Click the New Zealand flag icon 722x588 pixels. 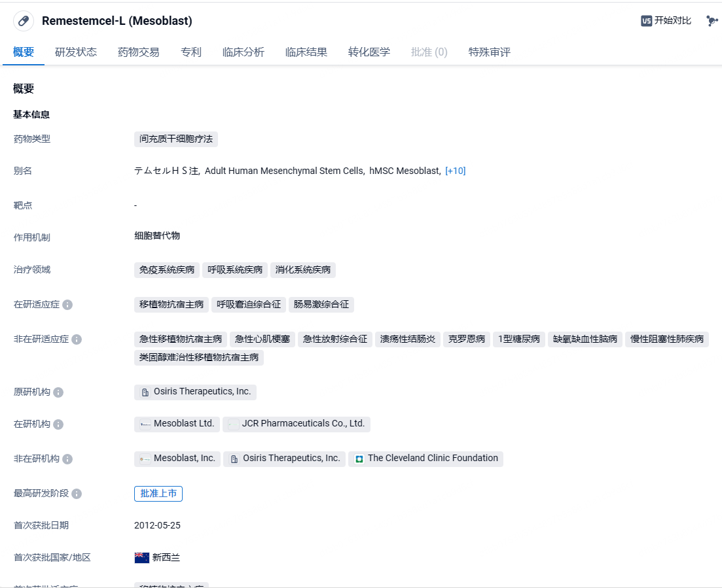142,558
